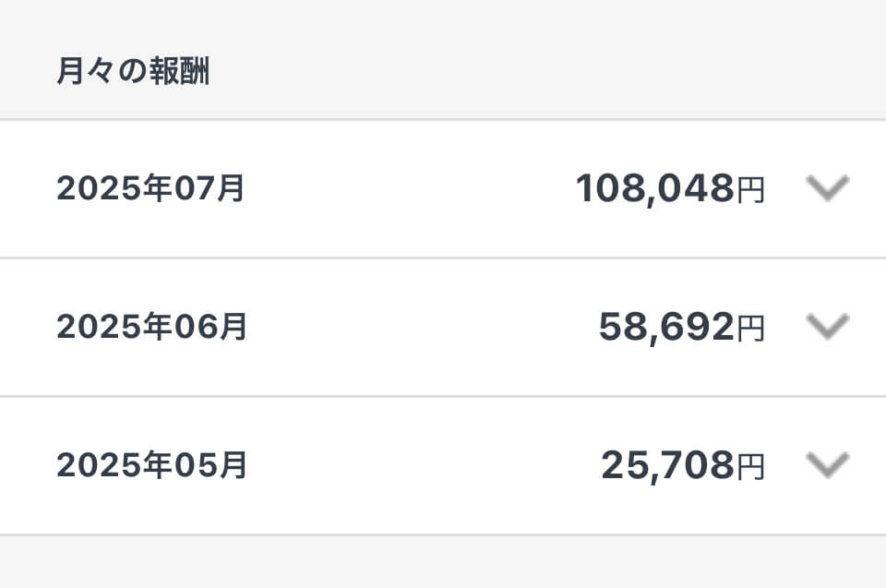Click the 月々の報酬 section header
The width and height of the screenshot is (886, 588).
click(x=133, y=72)
